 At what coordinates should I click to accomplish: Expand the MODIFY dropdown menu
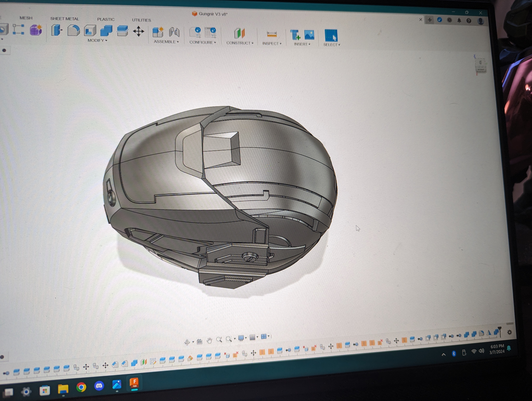point(97,40)
